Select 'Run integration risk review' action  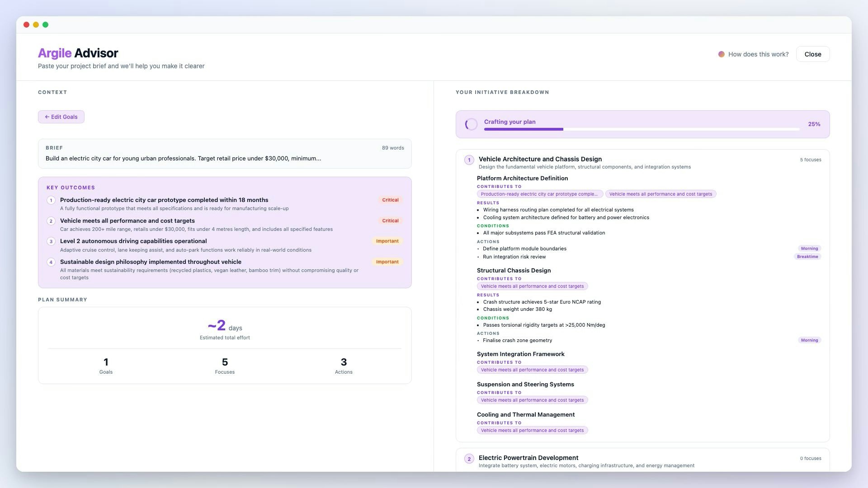click(514, 257)
